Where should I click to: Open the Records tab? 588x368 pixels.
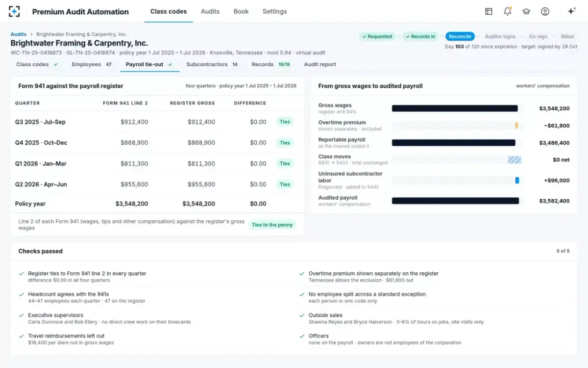click(x=271, y=64)
